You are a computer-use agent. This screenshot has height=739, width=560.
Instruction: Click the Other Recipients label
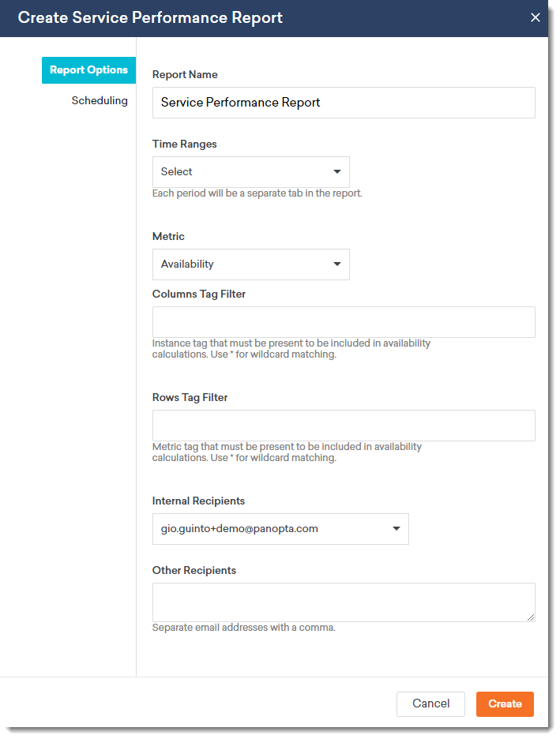(194, 571)
